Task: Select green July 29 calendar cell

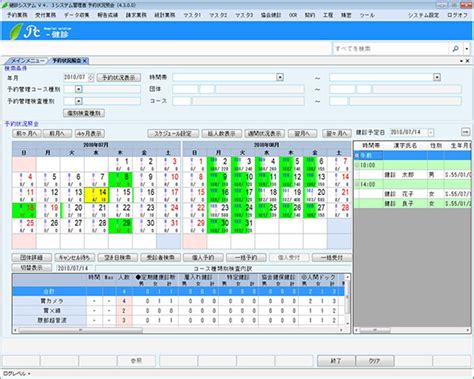Action: 120,226
